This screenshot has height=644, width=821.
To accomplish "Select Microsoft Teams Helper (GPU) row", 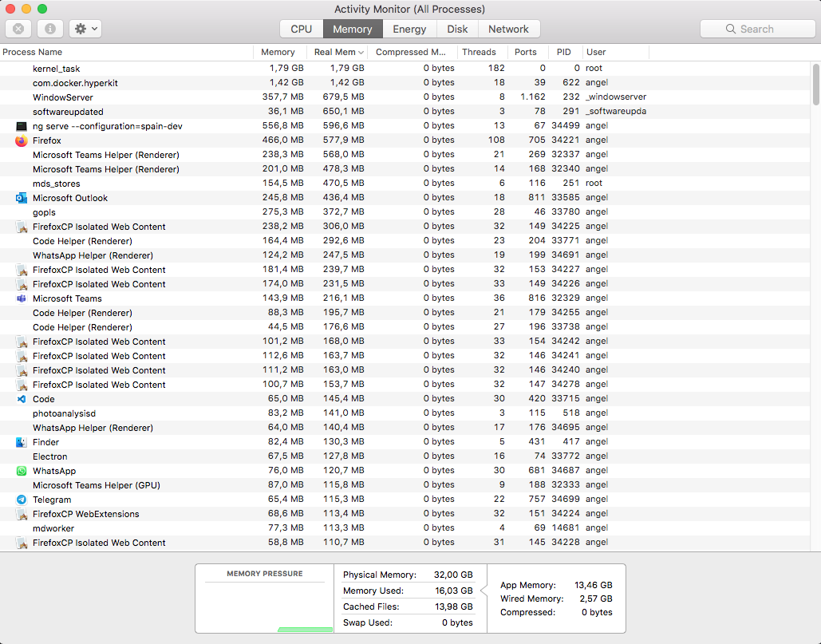I will click(406, 485).
